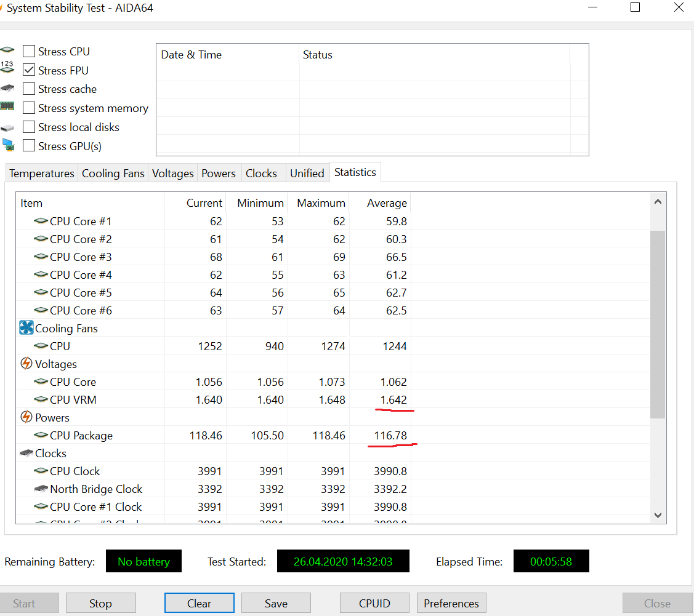Click the CPU VRM average value 1.642
This screenshot has height=616, width=694.
pyautogui.click(x=393, y=400)
